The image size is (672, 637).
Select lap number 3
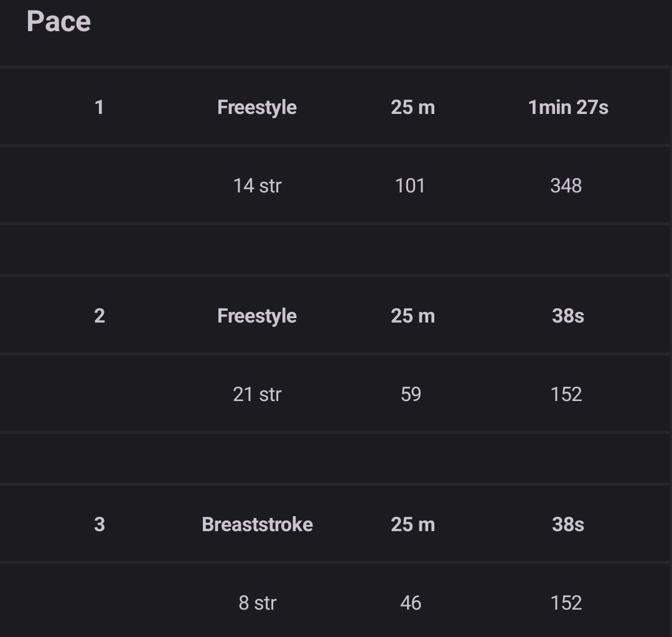click(100, 525)
